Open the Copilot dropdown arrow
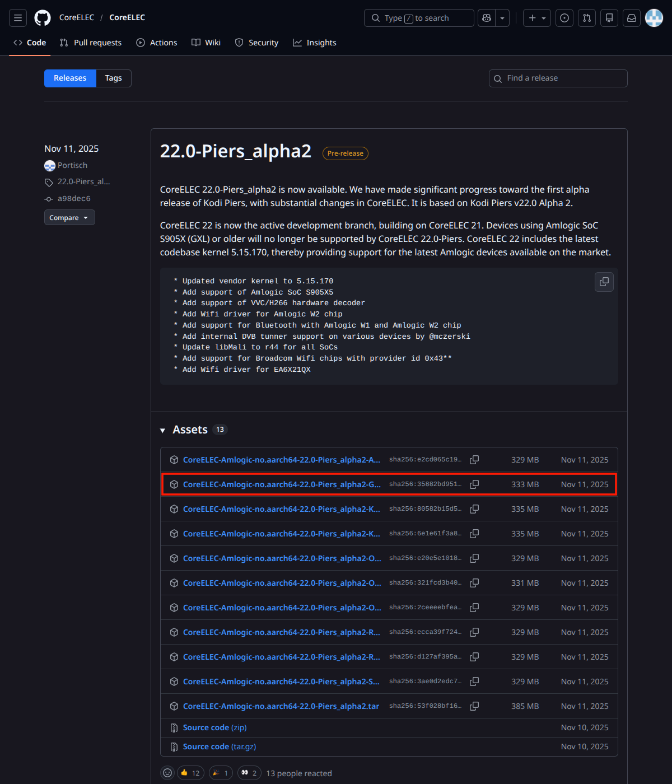 502,18
